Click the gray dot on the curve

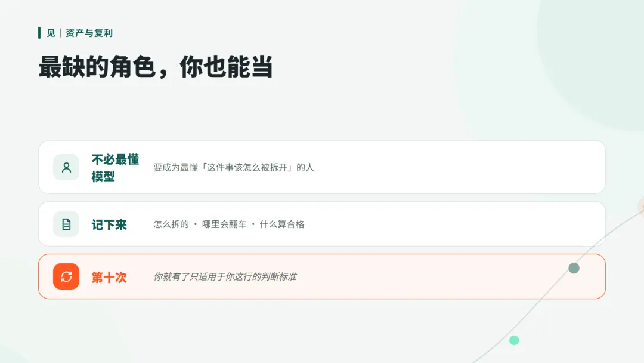click(x=574, y=268)
